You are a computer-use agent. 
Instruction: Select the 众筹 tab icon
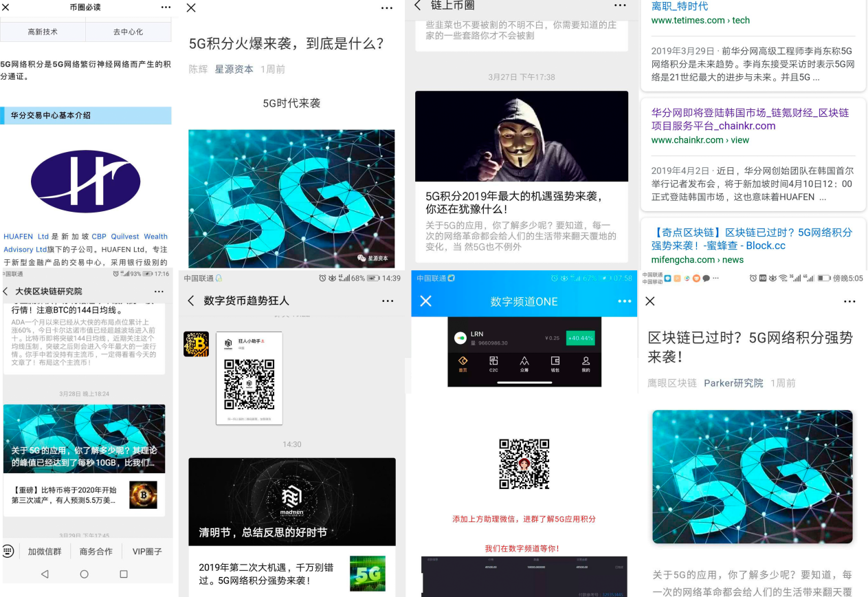coord(524,364)
